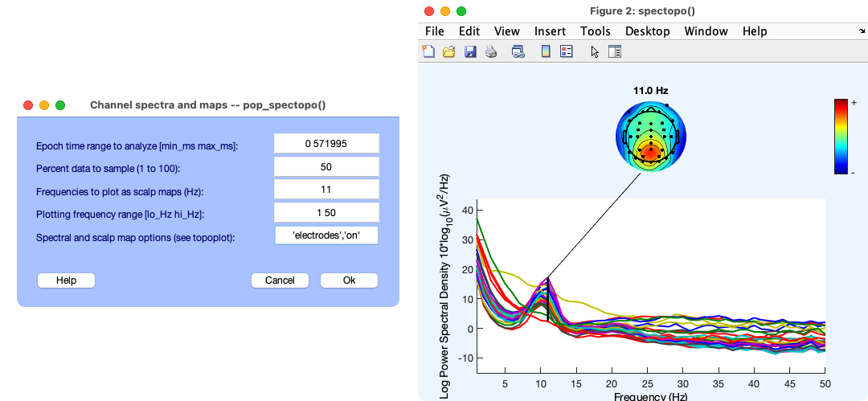
Task: Open the File menu
Action: point(434,31)
